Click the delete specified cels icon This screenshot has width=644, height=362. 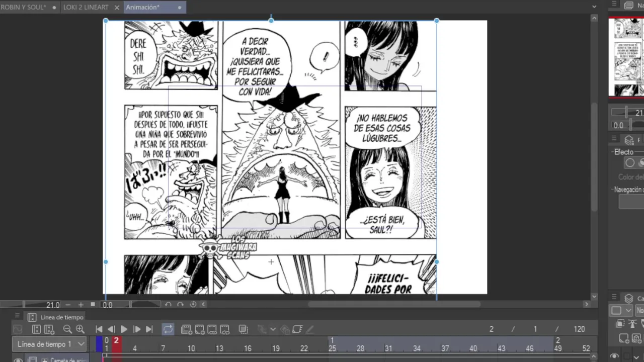pyautogui.click(x=224, y=329)
